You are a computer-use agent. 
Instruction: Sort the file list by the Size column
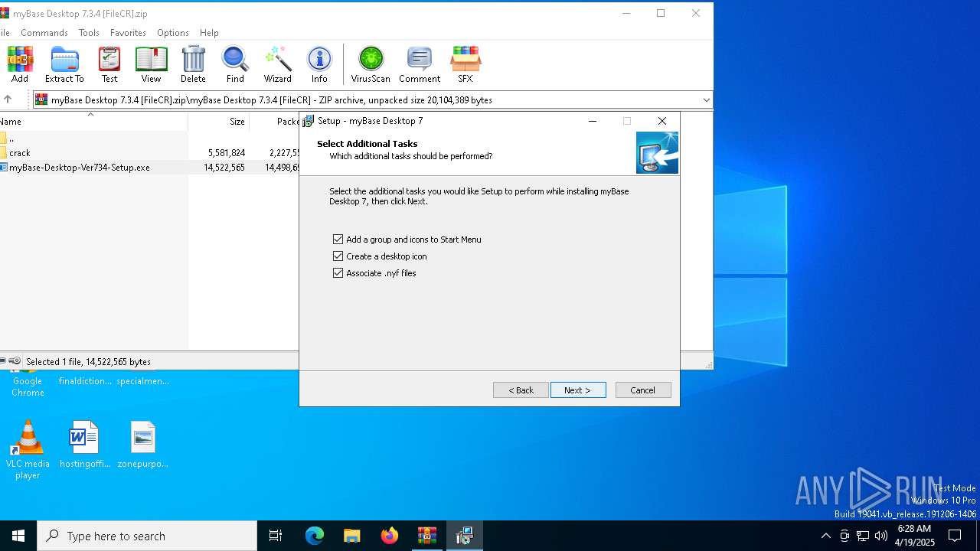tap(219, 122)
